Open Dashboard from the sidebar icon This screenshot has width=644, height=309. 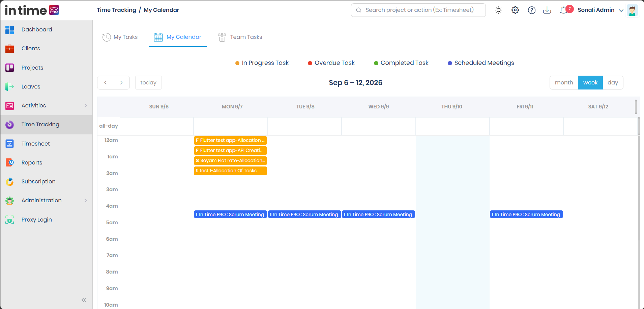pos(9,30)
